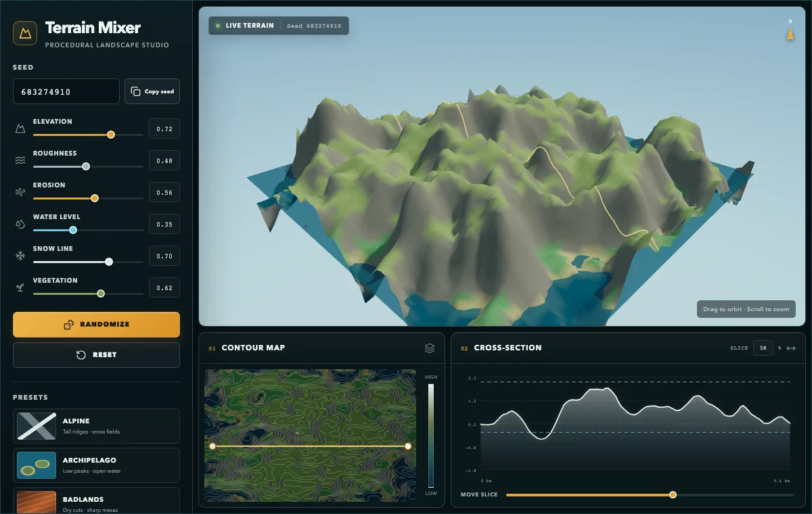This screenshot has width=812, height=514.
Task: Click the Seed 683274910 text in viewport badge
Action: click(314, 26)
